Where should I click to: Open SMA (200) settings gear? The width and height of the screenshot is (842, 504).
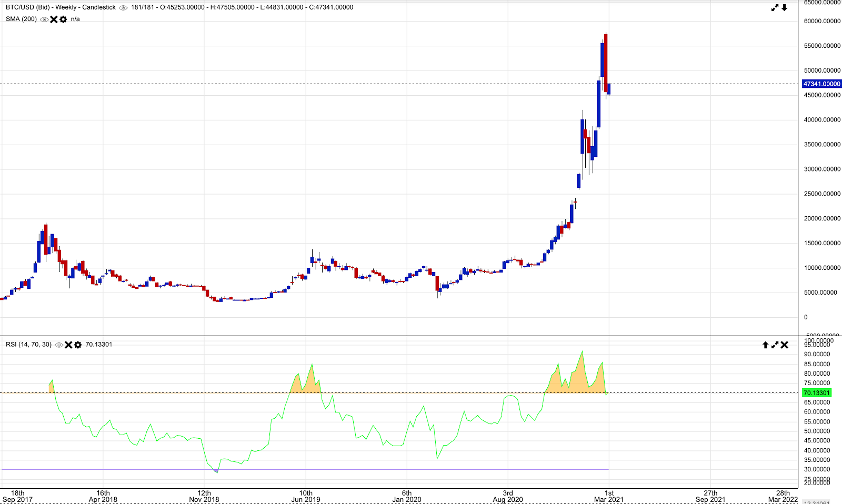click(63, 19)
